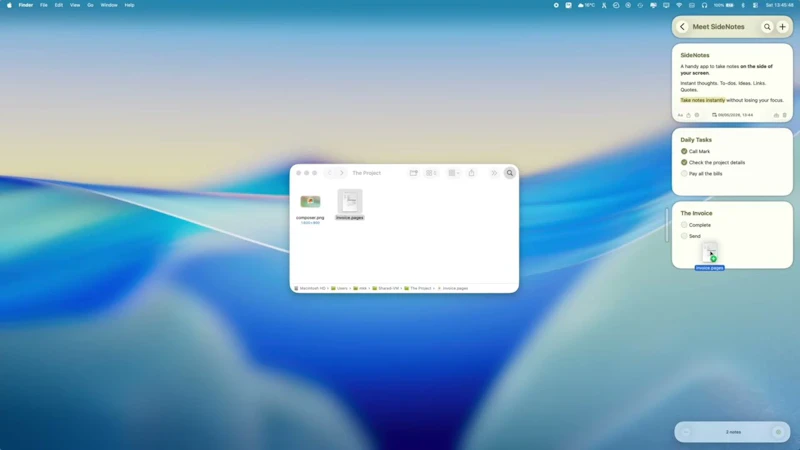Select The Invoice note title
The height and width of the screenshot is (450, 800).
[696, 213]
